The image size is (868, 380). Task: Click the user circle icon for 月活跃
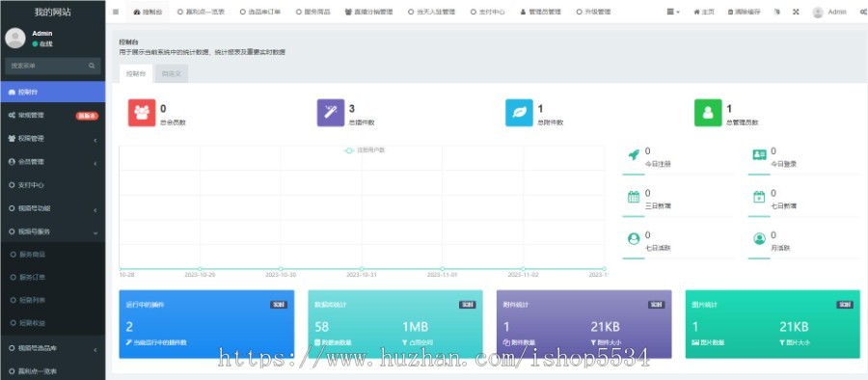click(x=759, y=239)
